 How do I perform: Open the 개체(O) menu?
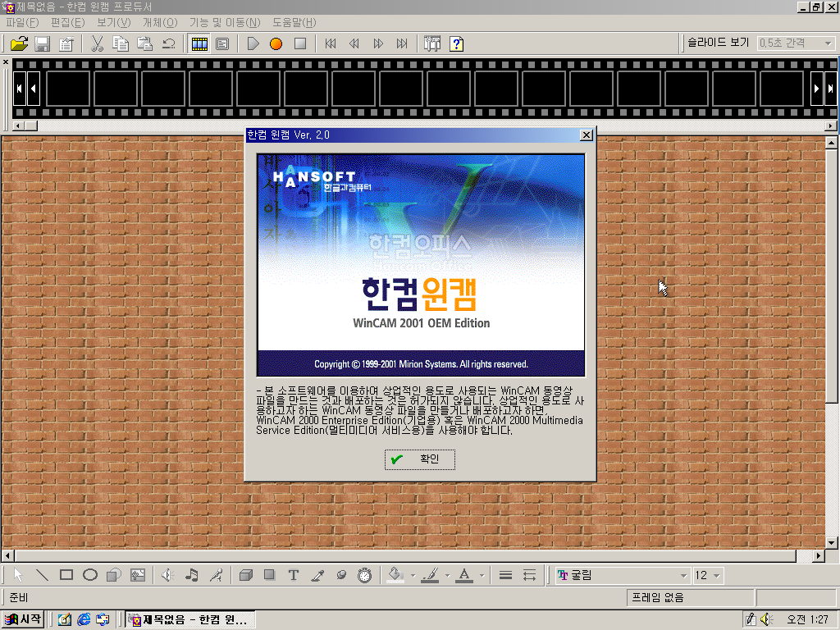(x=160, y=22)
